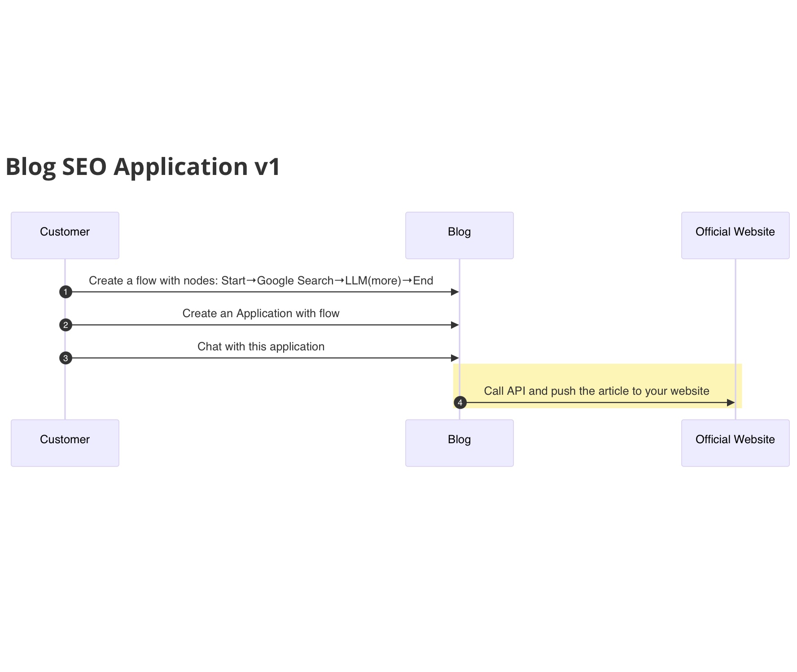Click the Chat with this application label
Viewport: 797px width, 672px height.
261,347
